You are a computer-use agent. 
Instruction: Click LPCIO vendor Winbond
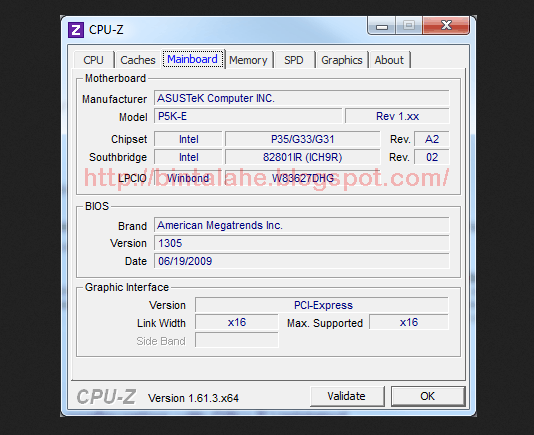click(x=188, y=178)
